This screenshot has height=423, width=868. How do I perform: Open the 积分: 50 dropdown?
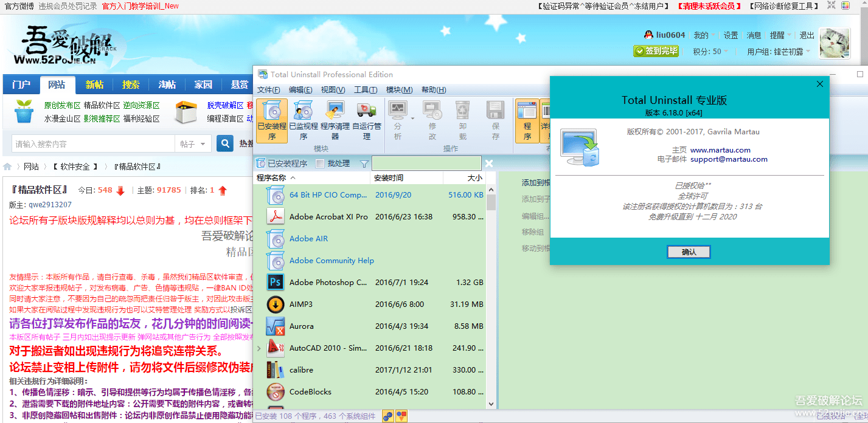click(710, 52)
